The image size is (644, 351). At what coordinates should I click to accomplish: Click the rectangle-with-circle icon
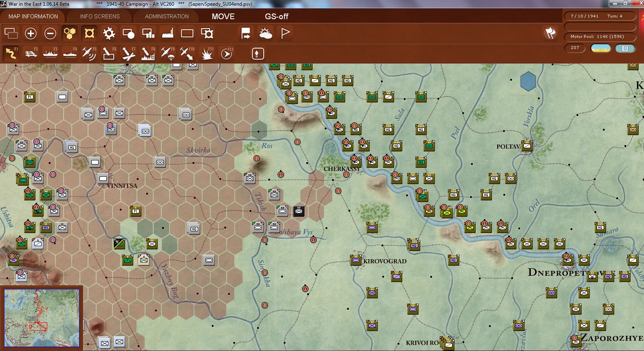128,33
